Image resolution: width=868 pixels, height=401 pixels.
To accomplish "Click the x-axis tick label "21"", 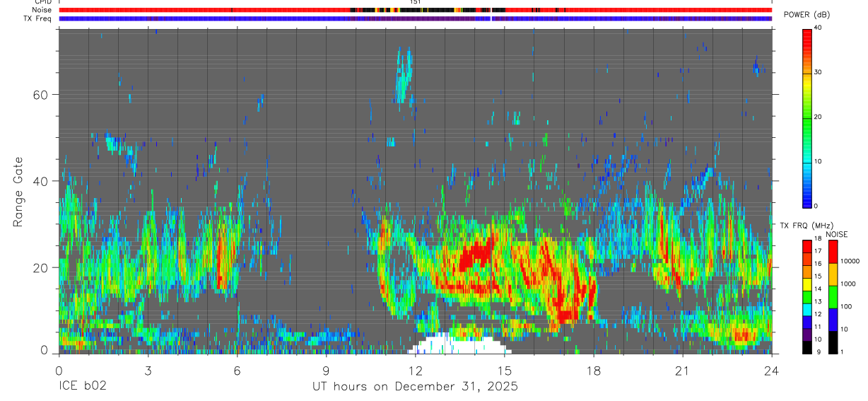I will [683, 371].
